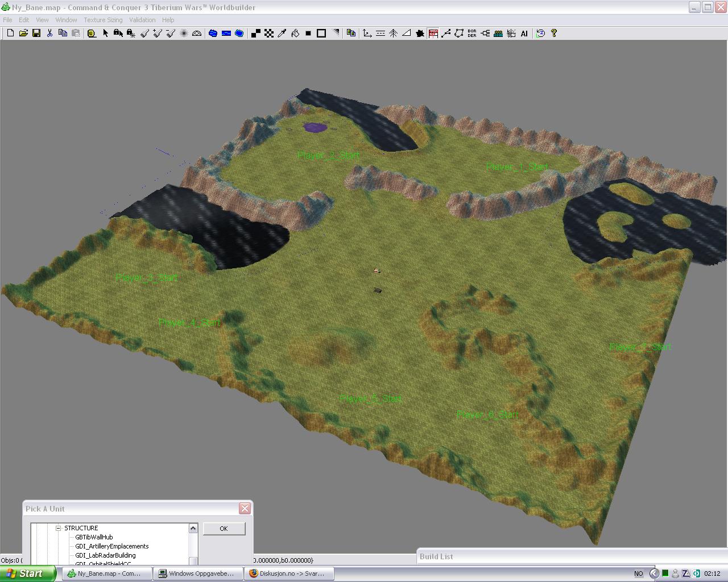The width and height of the screenshot is (728, 582).
Task: Click the Windows Start button
Action: (28, 573)
